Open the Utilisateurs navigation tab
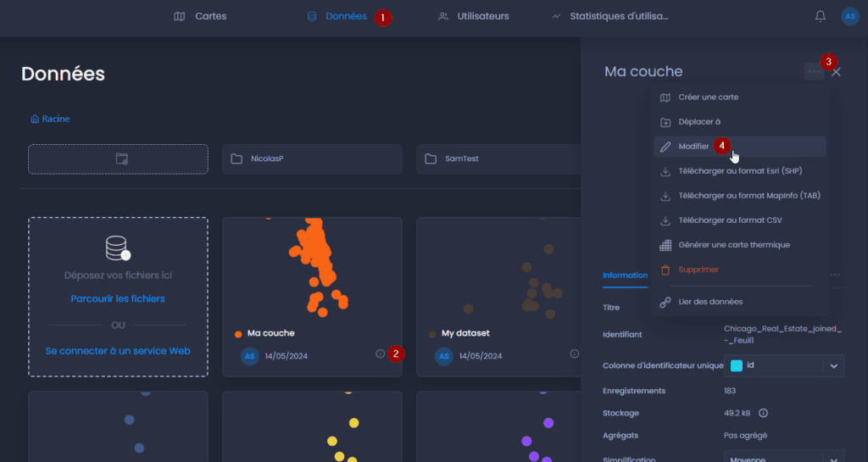This screenshot has width=868, height=462. (x=473, y=16)
